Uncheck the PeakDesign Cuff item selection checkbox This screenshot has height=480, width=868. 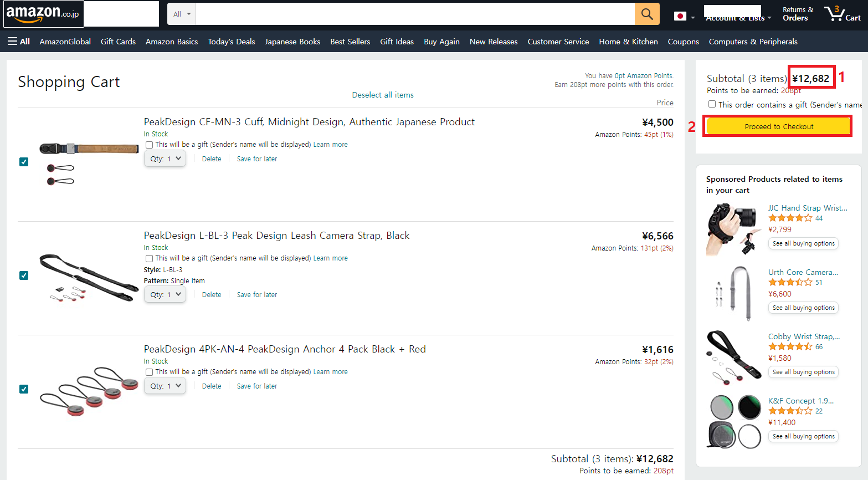tap(24, 162)
